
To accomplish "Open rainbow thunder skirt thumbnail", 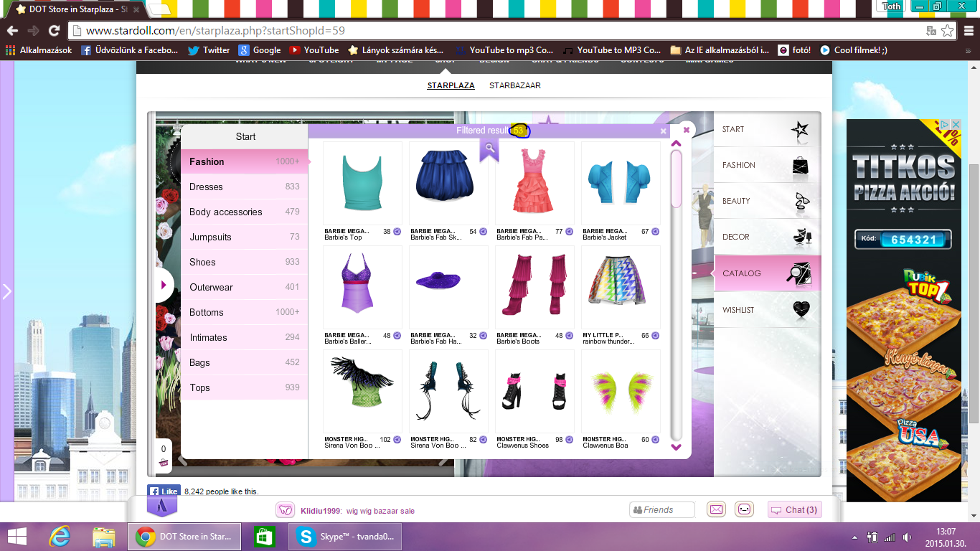I will pos(621,288).
